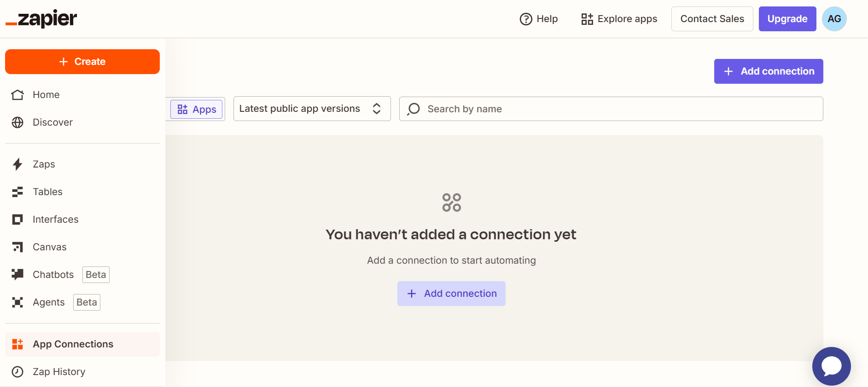868x387 pixels.
Task: Open the Latest public app versions dropdown
Action: tap(312, 109)
